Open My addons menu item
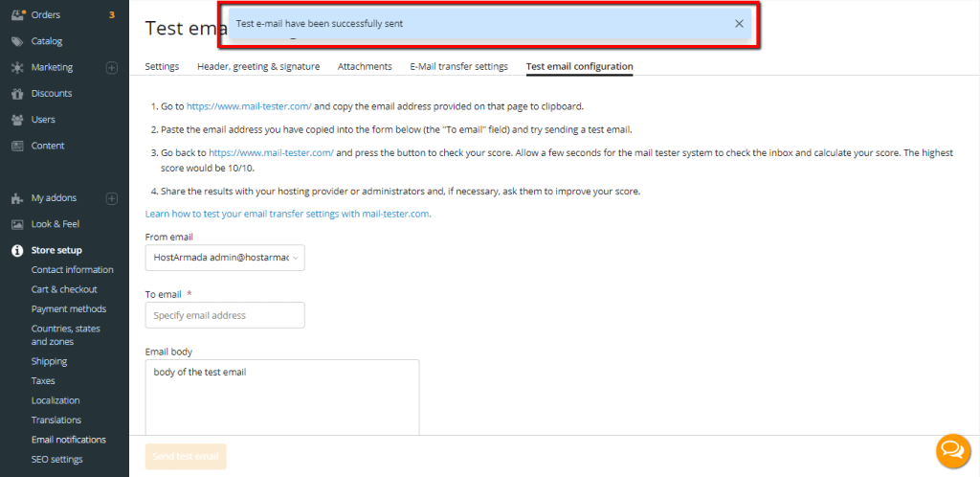Image resolution: width=980 pixels, height=477 pixels. pos(54,198)
